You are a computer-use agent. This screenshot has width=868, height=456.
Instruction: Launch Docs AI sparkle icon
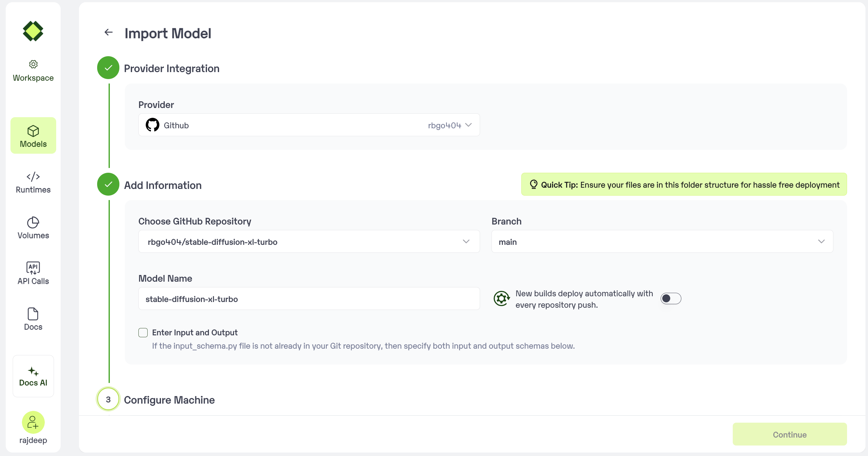pyautogui.click(x=33, y=372)
